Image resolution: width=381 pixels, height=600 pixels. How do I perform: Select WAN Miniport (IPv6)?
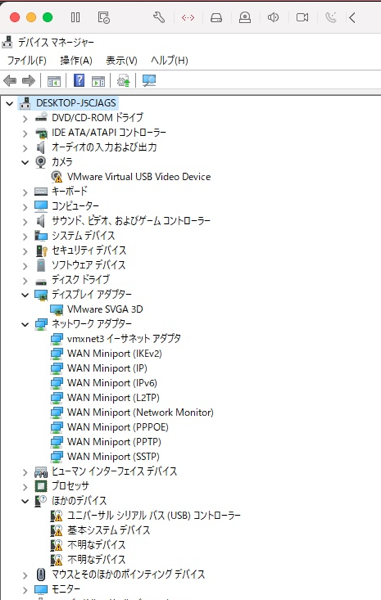112,383
